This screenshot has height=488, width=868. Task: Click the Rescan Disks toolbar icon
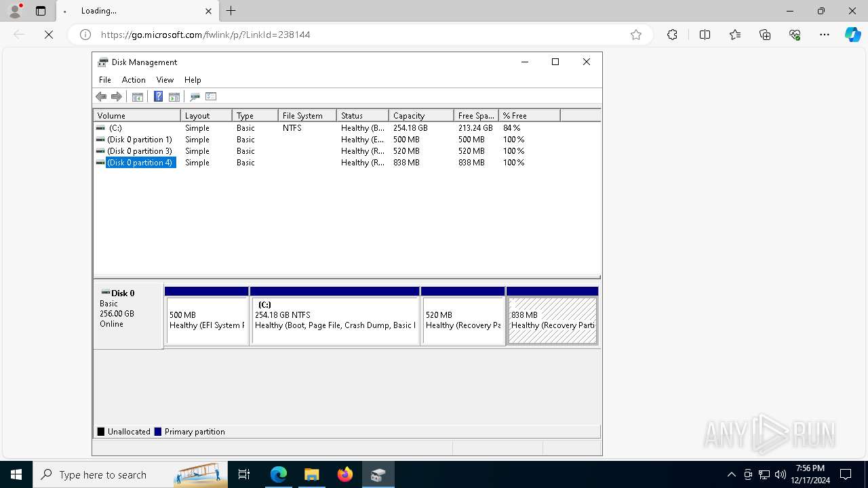pos(195,96)
